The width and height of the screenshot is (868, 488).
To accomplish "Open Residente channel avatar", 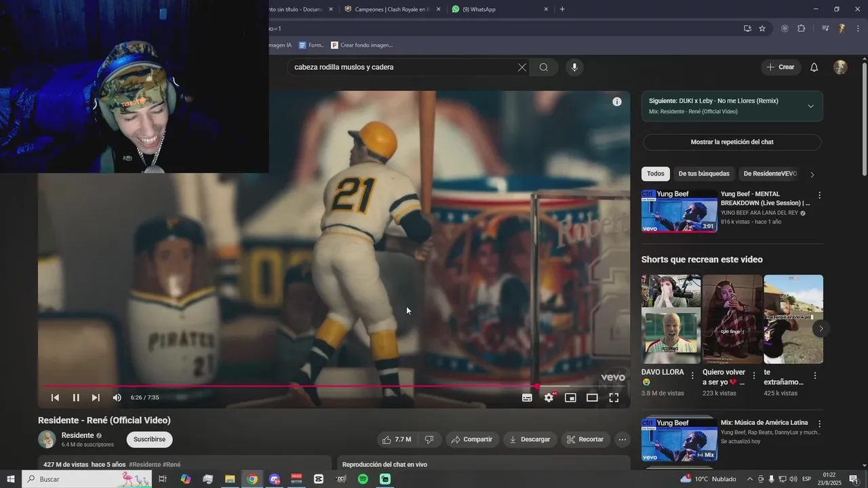I will (47, 439).
